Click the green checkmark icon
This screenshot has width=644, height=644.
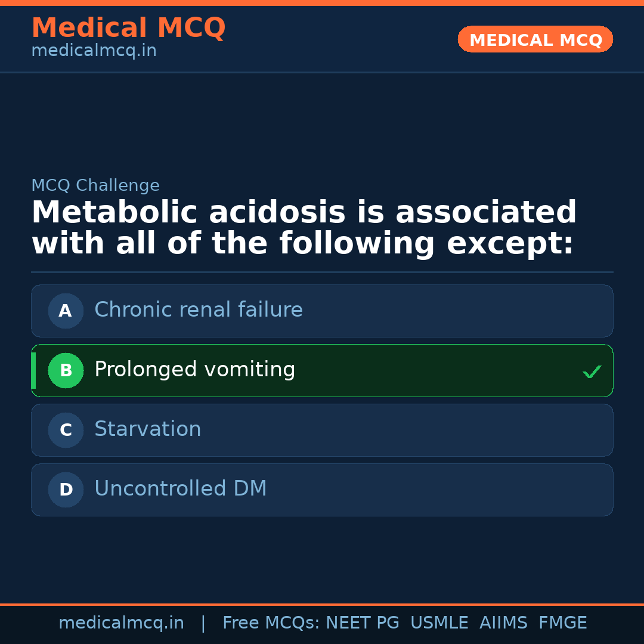(592, 371)
